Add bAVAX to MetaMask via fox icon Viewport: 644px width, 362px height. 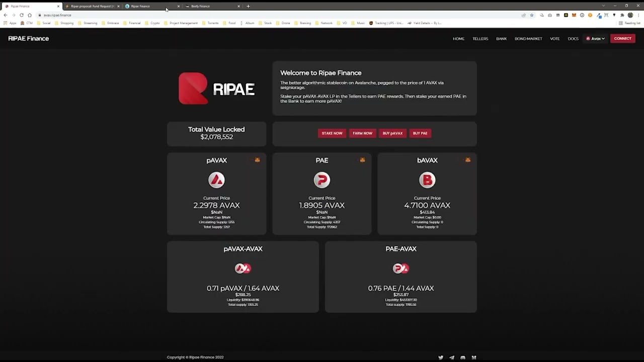(x=467, y=160)
